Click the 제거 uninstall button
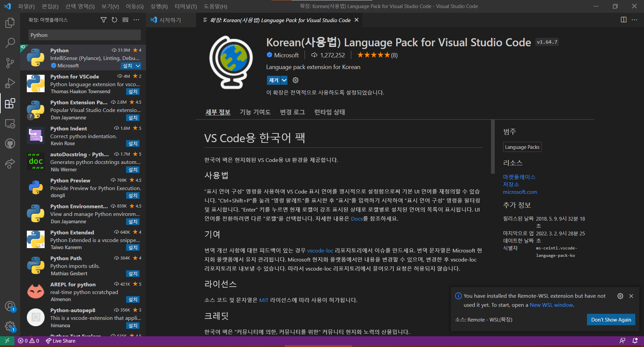Viewport: 644px width, 347px height. click(274, 80)
